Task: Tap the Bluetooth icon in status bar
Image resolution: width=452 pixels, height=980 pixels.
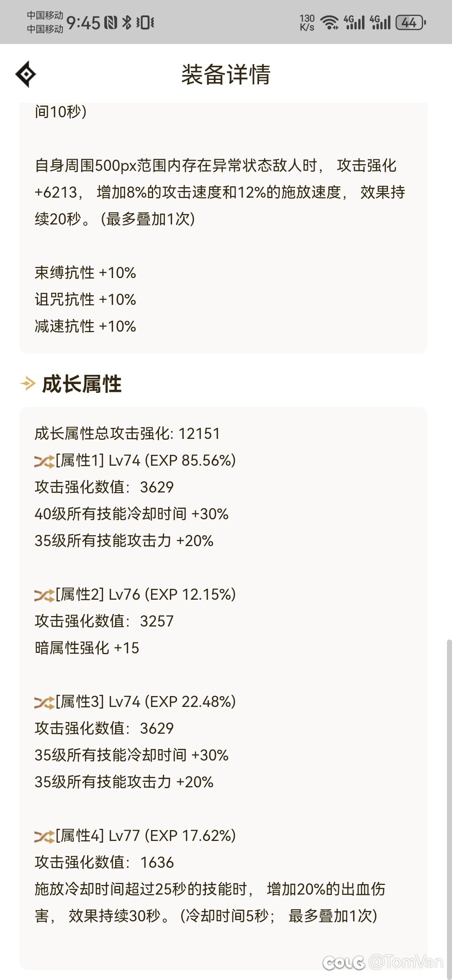Action: (x=127, y=22)
